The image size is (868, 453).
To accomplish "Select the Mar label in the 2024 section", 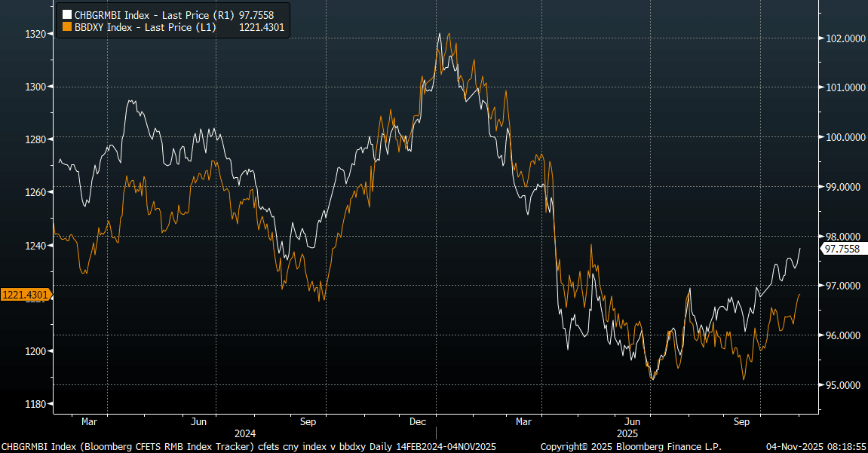I will [x=90, y=421].
